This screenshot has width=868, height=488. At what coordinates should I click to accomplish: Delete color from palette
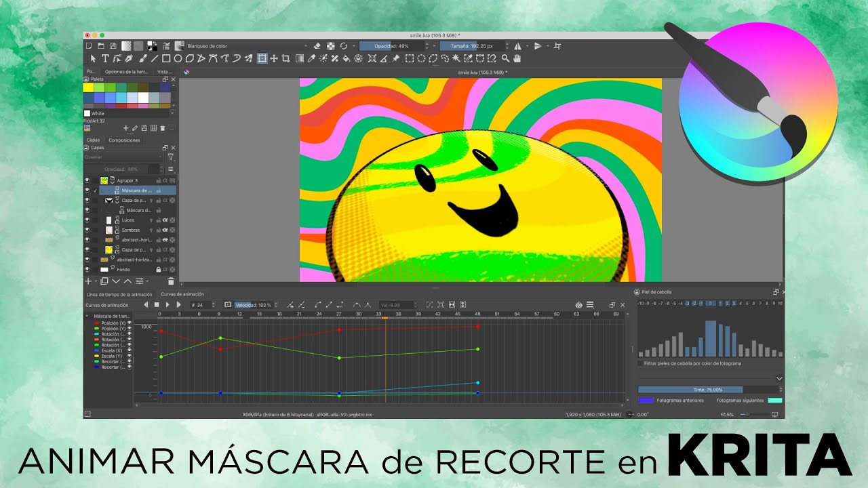click(163, 128)
